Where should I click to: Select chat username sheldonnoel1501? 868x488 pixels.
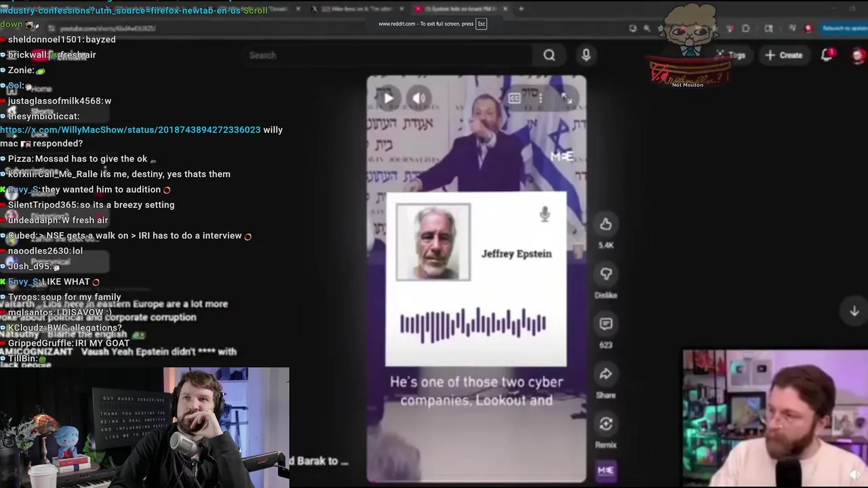pyautogui.click(x=45, y=39)
